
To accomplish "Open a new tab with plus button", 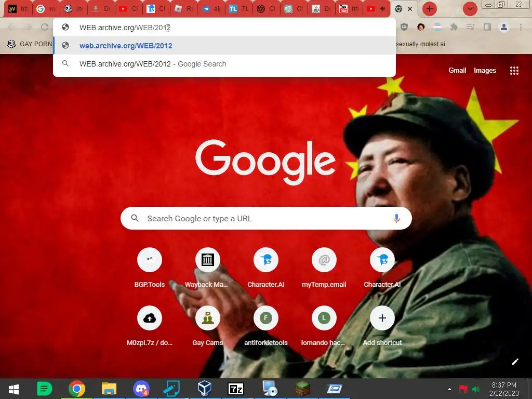I will 430,9.
